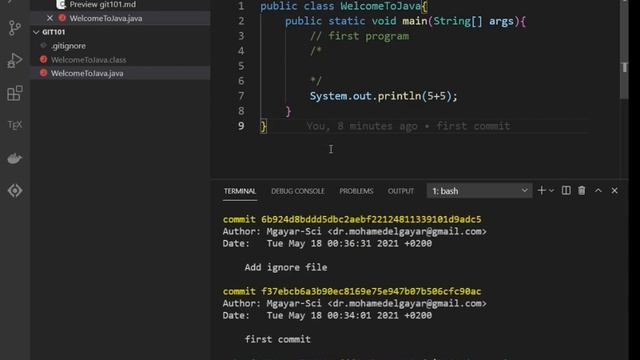Click the 'first commit' message in terminal
Viewport: 640px width, 360px height.
(278, 339)
